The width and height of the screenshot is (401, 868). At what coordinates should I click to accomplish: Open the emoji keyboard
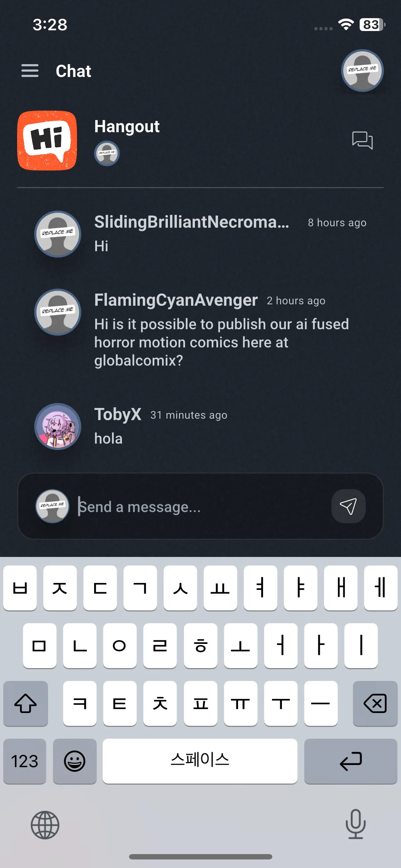pyautogui.click(x=74, y=761)
